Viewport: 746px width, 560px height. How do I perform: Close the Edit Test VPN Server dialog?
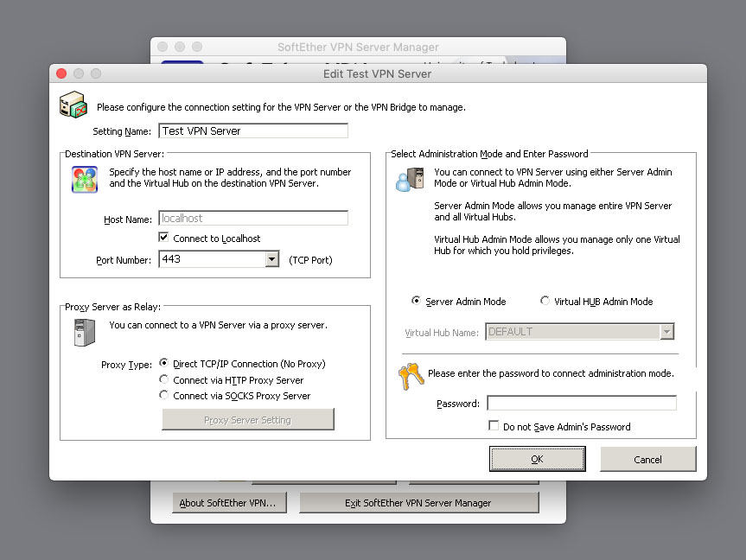tap(62, 73)
